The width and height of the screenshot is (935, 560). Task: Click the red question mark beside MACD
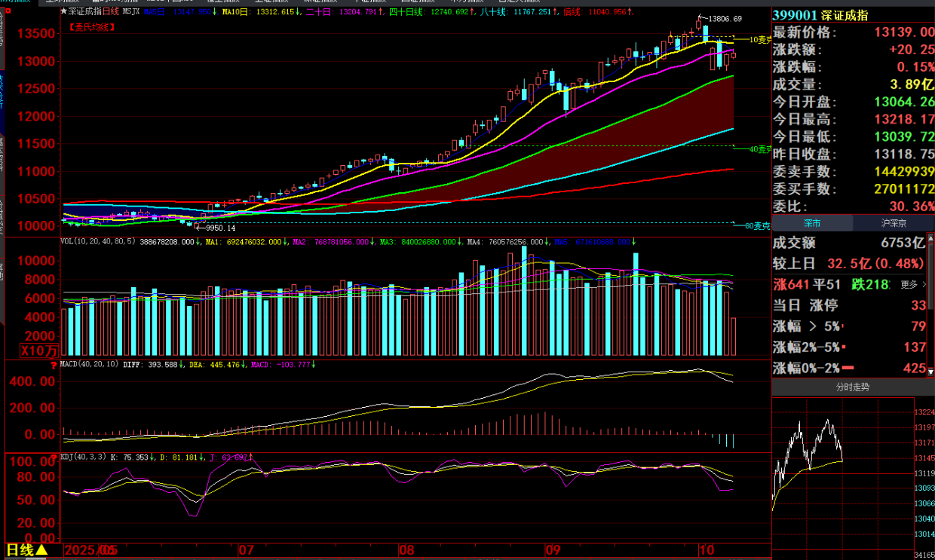tap(53, 366)
